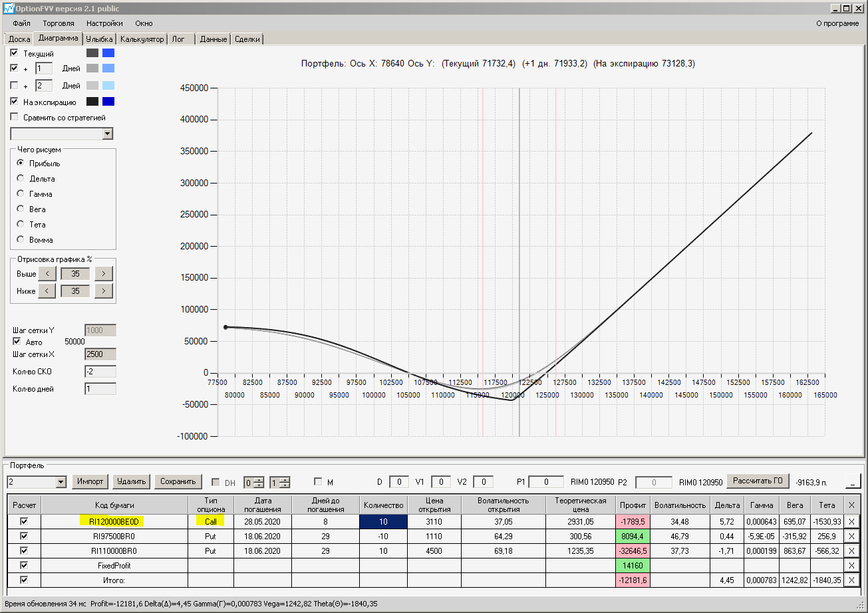The height and width of the screenshot is (613, 868).
Task: Switch to the Улыбка tab
Action: click(x=99, y=39)
